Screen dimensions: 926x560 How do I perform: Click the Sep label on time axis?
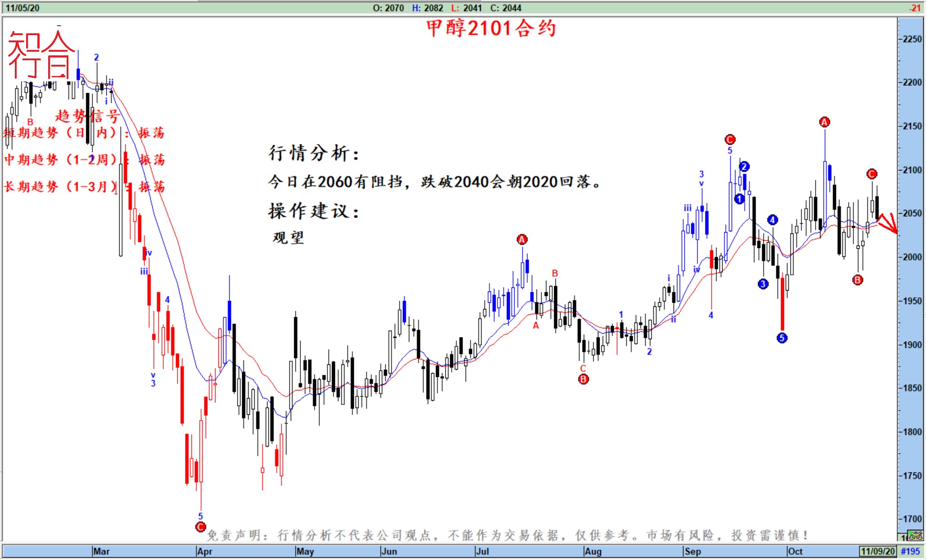(x=692, y=551)
